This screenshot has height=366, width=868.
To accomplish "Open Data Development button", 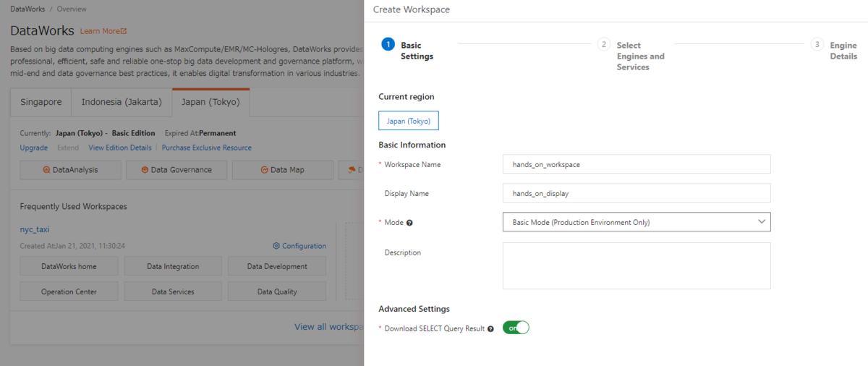I will [x=277, y=266].
